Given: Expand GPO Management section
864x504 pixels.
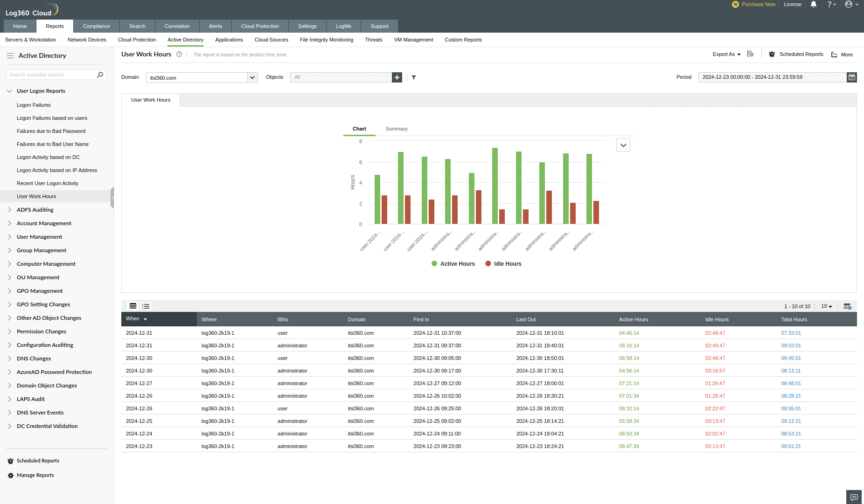Looking at the screenshot, I should pyautogui.click(x=9, y=291).
